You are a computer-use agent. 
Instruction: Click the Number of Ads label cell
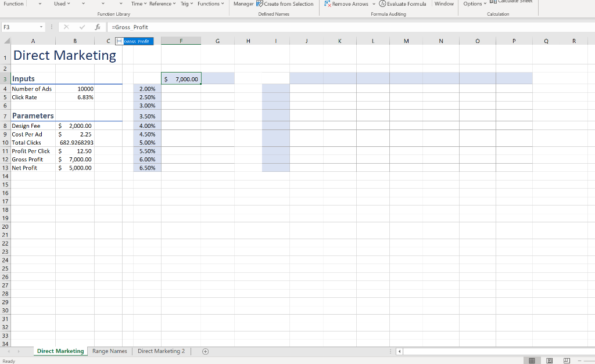33,89
